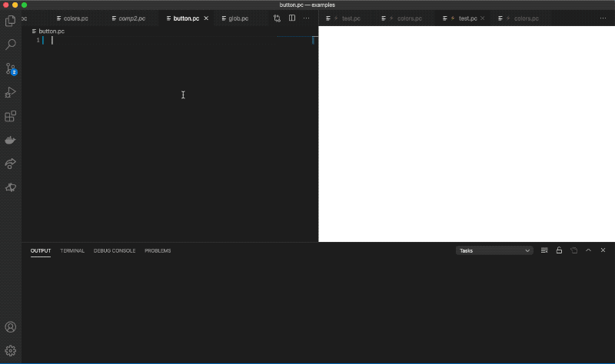Viewport: 615px width, 364px height.
Task: Switch to the OUTPUT tab
Action: [41, 251]
